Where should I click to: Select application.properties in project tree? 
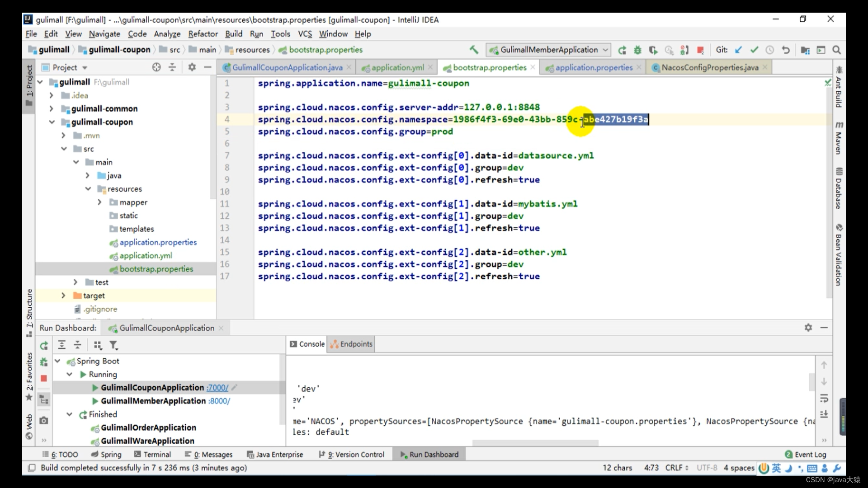coord(158,242)
